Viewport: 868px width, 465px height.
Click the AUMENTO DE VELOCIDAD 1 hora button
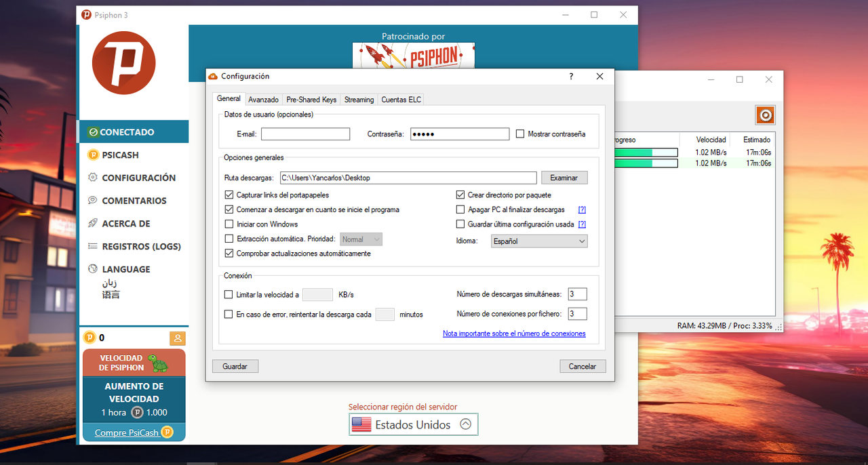point(134,399)
